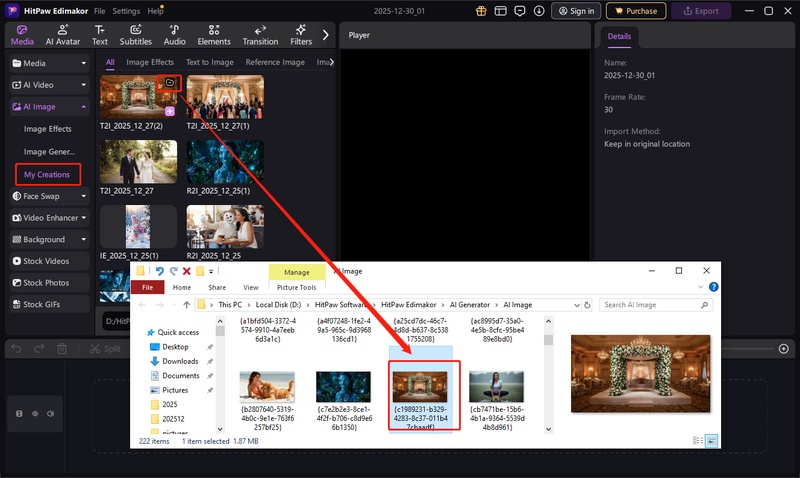This screenshot has width=800, height=478.
Task: Open the Filters tool panel
Action: [x=301, y=35]
